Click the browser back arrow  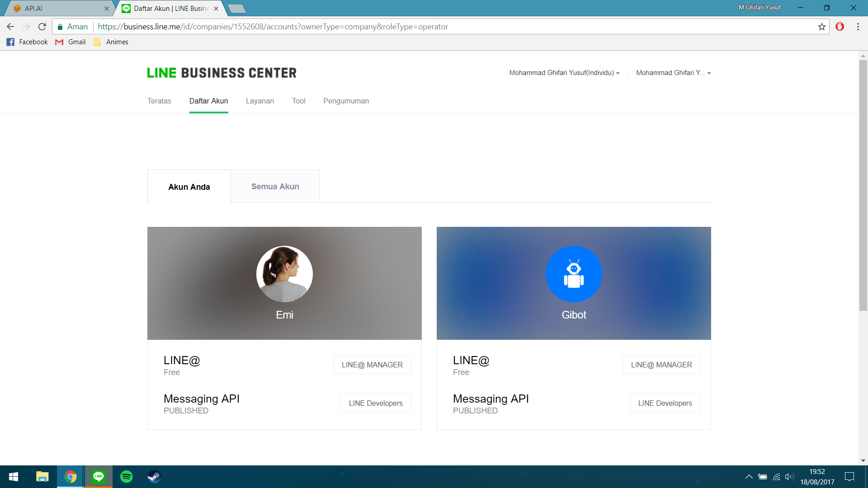click(x=10, y=27)
